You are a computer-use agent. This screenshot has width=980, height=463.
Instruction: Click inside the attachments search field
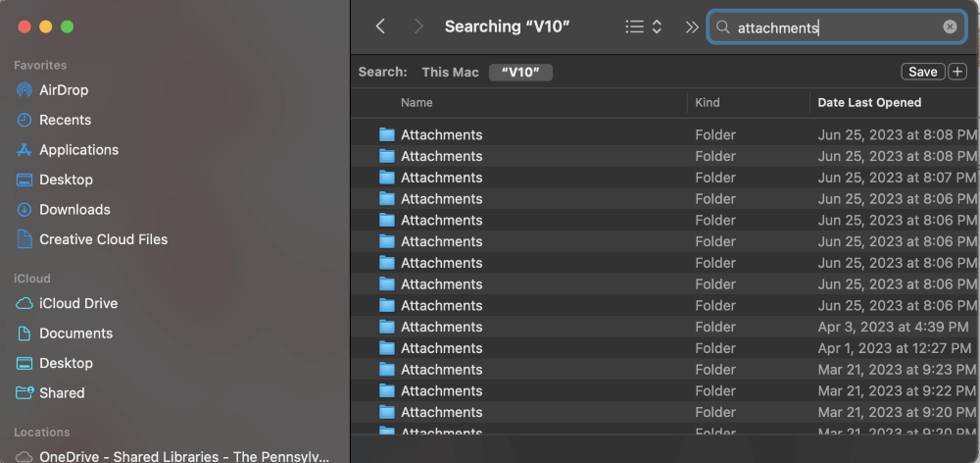click(833, 27)
